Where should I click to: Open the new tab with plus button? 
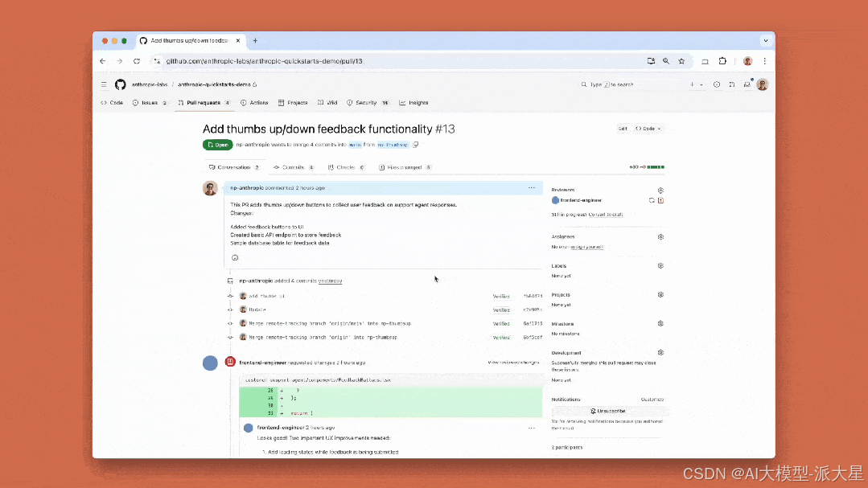point(255,40)
